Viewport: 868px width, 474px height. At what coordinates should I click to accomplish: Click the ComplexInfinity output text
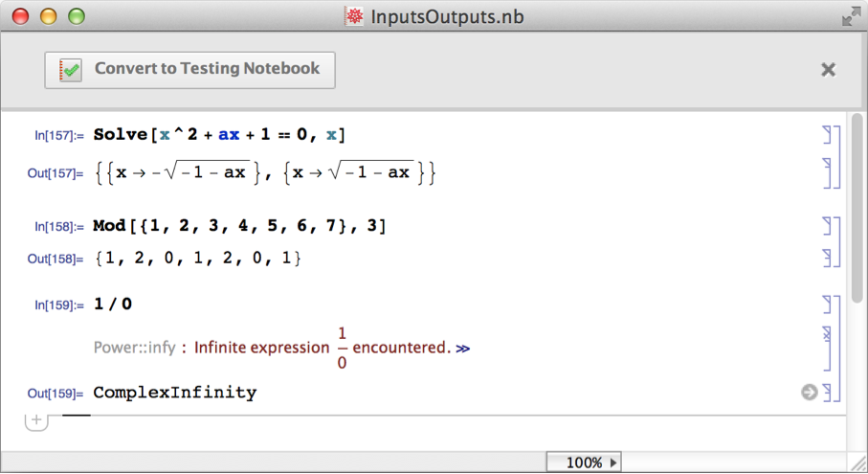[x=175, y=393]
